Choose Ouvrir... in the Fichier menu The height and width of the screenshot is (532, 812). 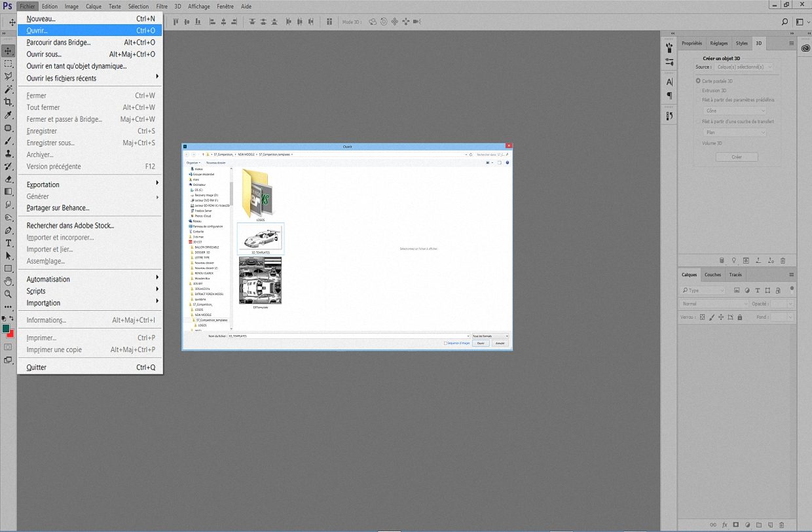(90, 31)
